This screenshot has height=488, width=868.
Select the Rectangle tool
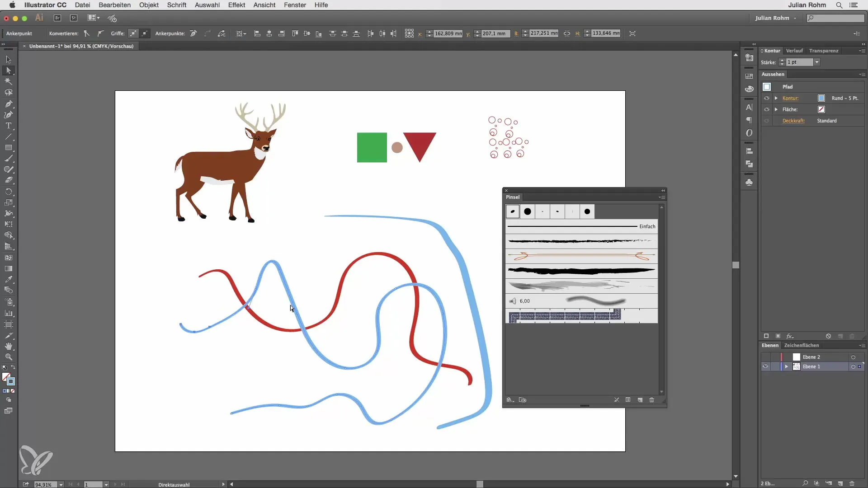point(9,148)
